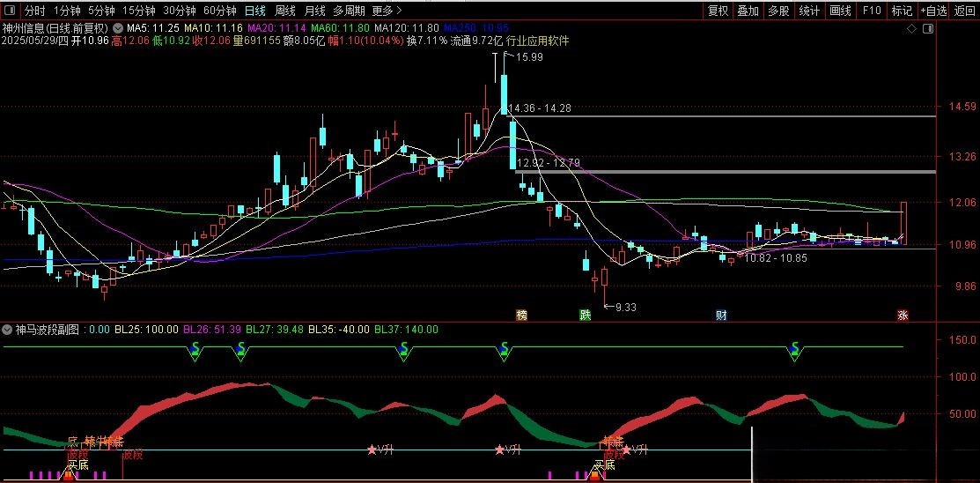The width and height of the screenshot is (980, 483).
Task: Click the rightmost green S signal marker
Action: pyautogui.click(x=795, y=349)
